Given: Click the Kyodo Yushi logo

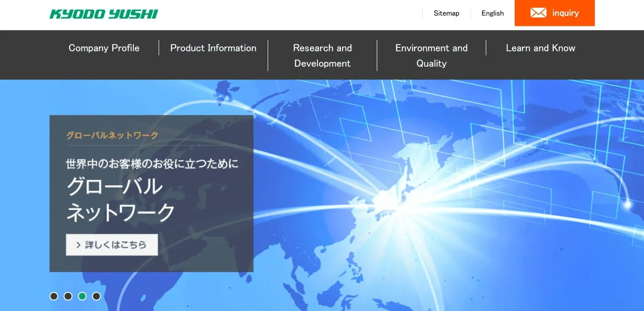Looking at the screenshot, I should (x=103, y=14).
